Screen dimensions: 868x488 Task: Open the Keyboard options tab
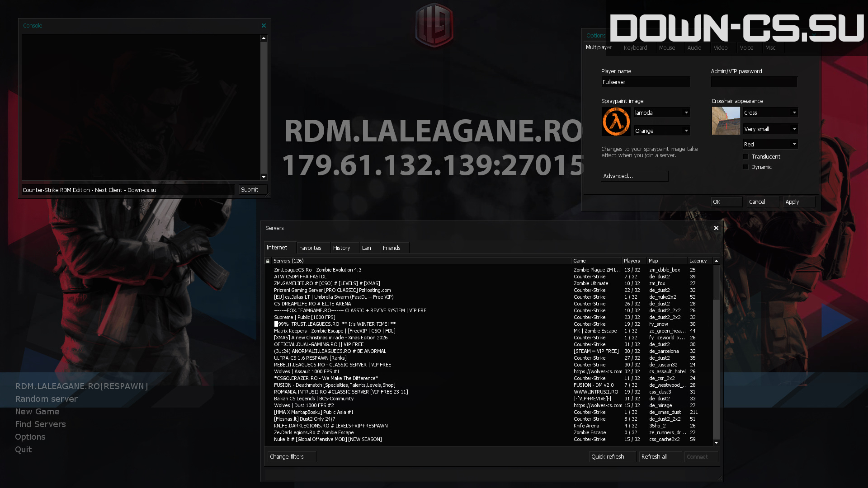point(635,48)
